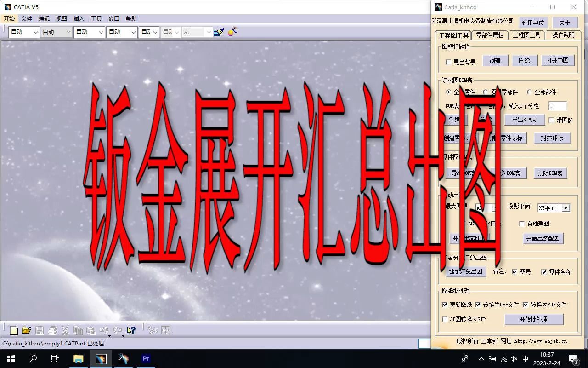Open the 无 dropdown in the toolbar
Image resolution: width=588 pixels, height=368 pixels.
(x=197, y=32)
